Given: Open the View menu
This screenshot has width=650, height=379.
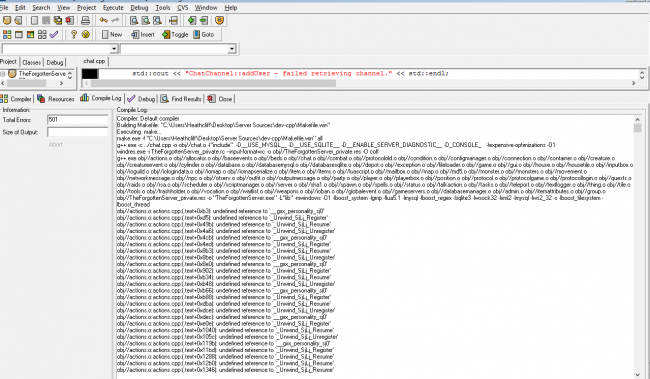Looking at the screenshot, I should (x=63, y=7).
